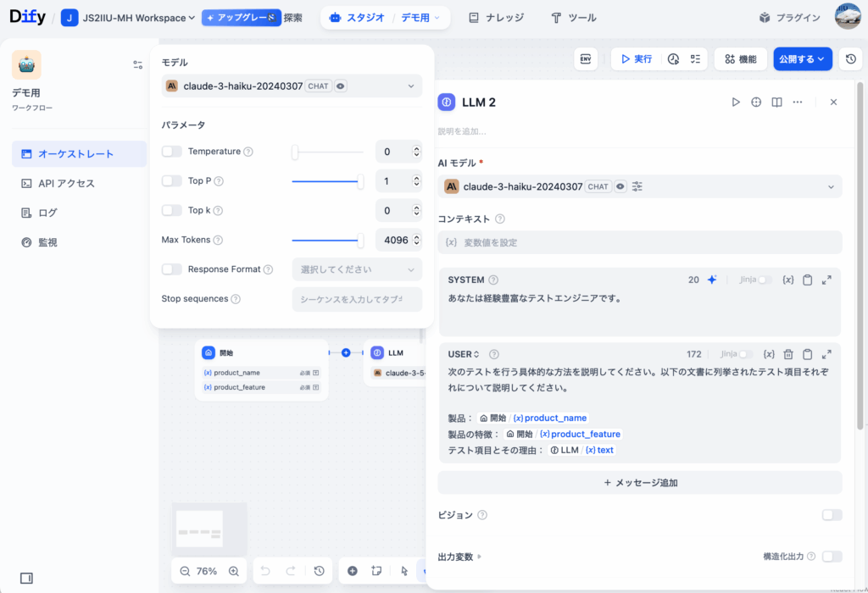868x593 pixels.
Task: Open the version history clock icon
Action: (850, 59)
